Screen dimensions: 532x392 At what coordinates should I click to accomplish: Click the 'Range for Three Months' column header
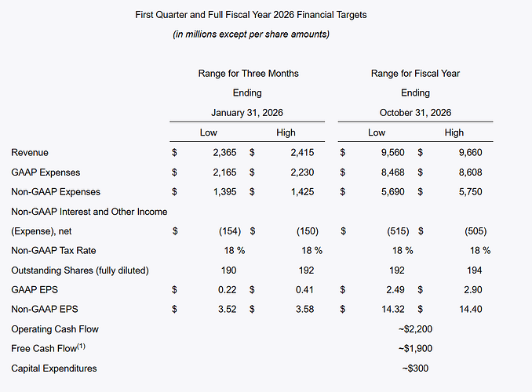(248, 74)
